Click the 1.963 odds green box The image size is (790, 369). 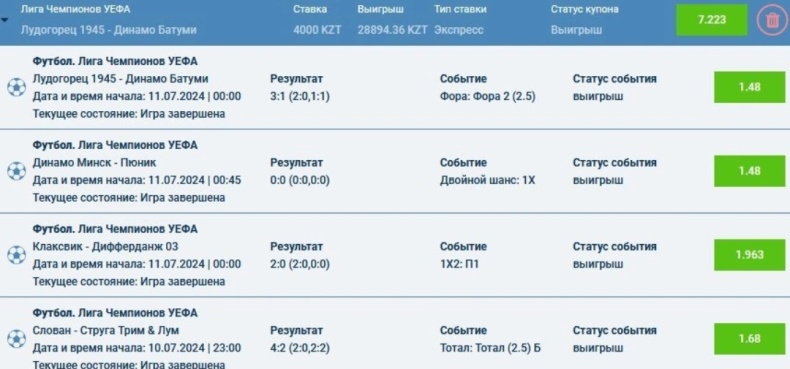click(749, 255)
